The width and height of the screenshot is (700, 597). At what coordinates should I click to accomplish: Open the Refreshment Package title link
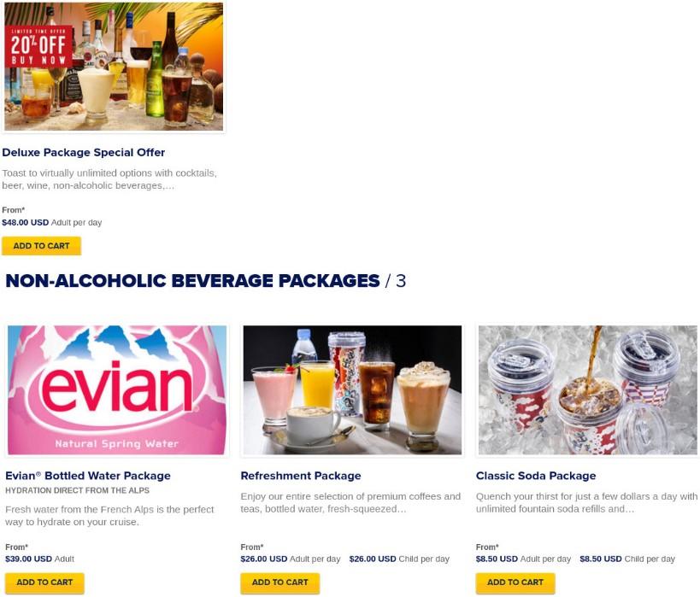pos(301,476)
